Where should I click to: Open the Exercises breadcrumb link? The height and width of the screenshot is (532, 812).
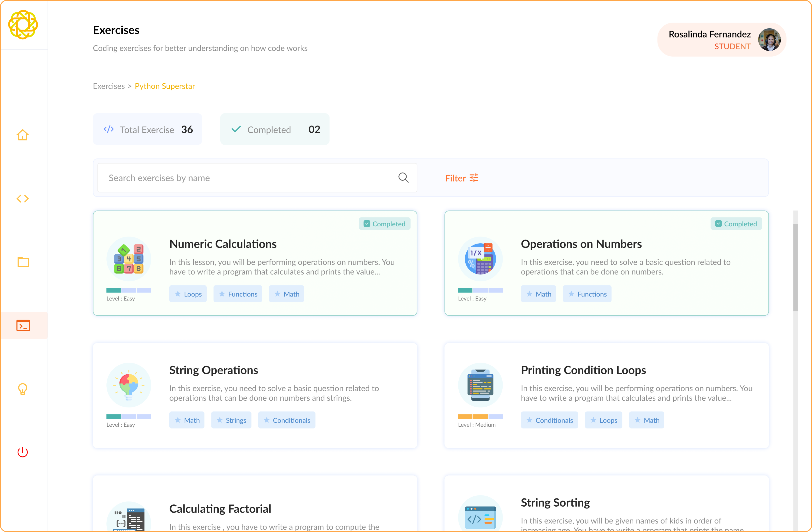(x=108, y=86)
